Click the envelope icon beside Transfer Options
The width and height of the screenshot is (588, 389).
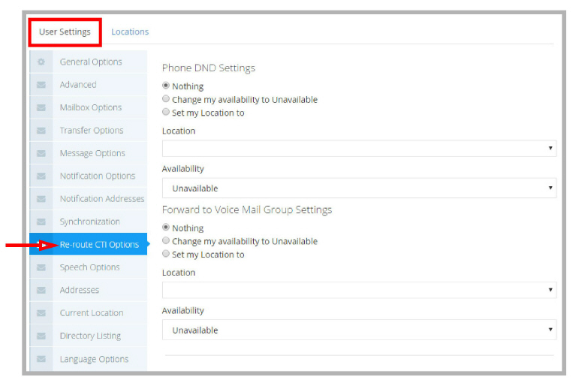[x=41, y=131]
